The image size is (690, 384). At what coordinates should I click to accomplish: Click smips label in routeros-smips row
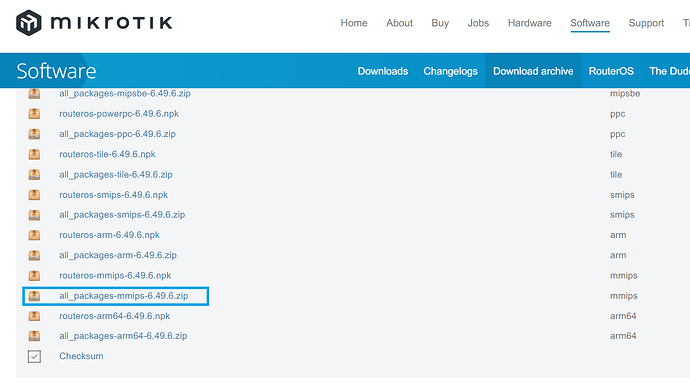(x=622, y=194)
